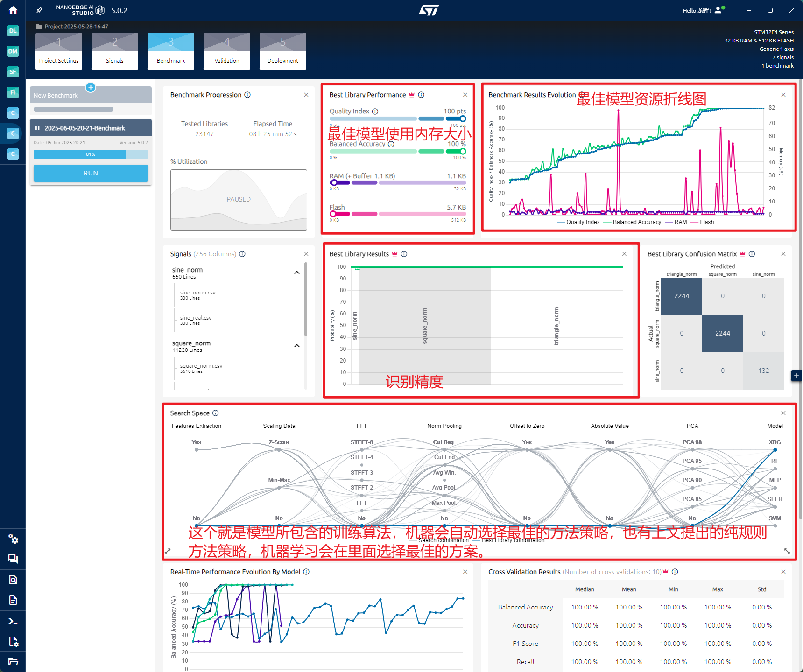Show info for Best Library Results
The image size is (803, 672).
click(x=404, y=254)
